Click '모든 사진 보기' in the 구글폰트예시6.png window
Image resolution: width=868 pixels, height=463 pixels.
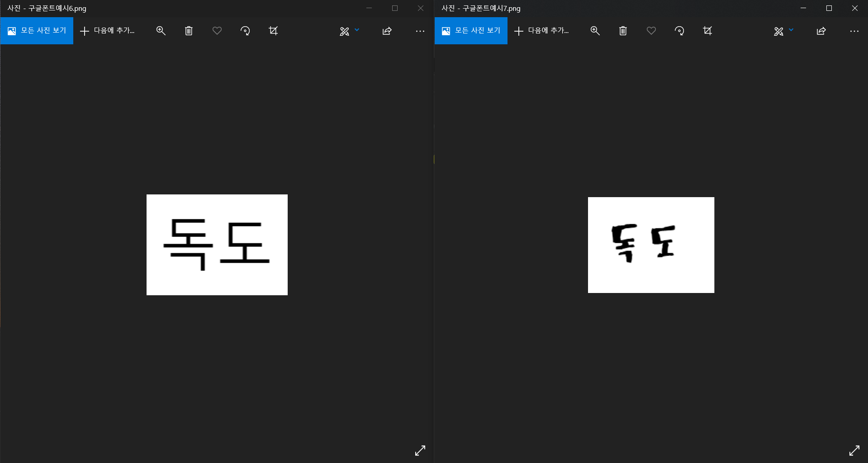[37, 31]
